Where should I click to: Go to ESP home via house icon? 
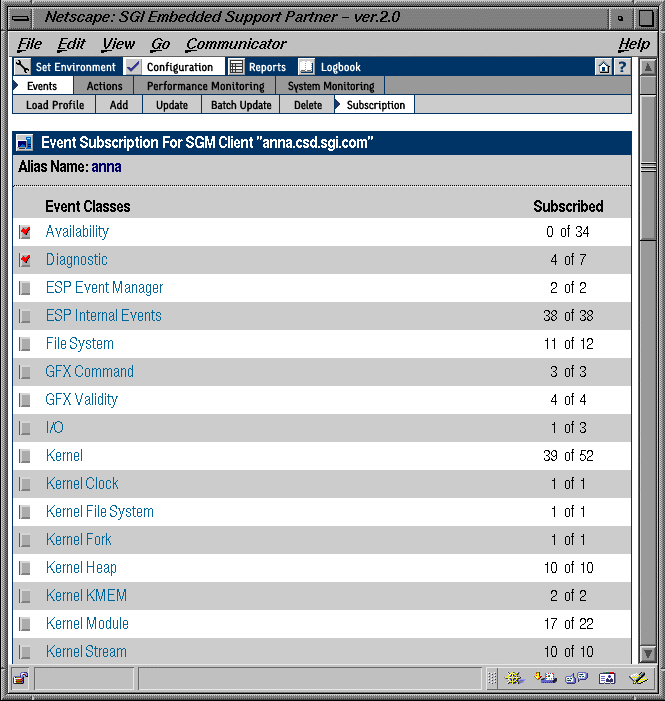click(x=604, y=67)
